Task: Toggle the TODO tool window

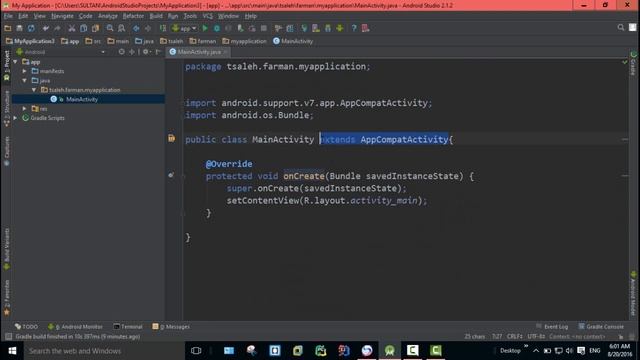Action: tap(26, 327)
